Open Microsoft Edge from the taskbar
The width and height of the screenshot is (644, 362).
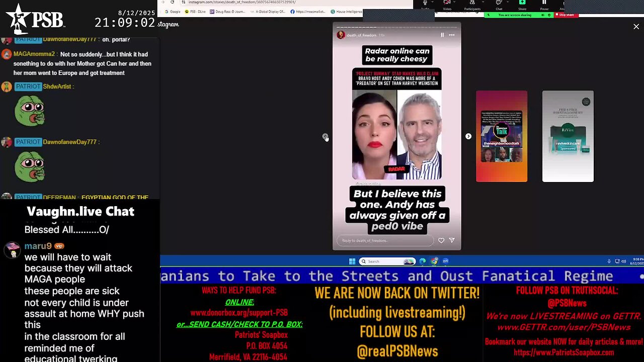coord(423,261)
